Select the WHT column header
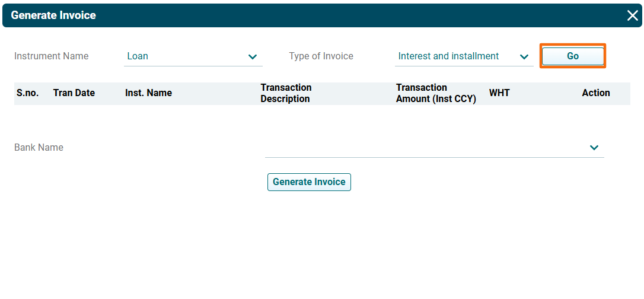Screen dimensions: 644x299 click(499, 93)
